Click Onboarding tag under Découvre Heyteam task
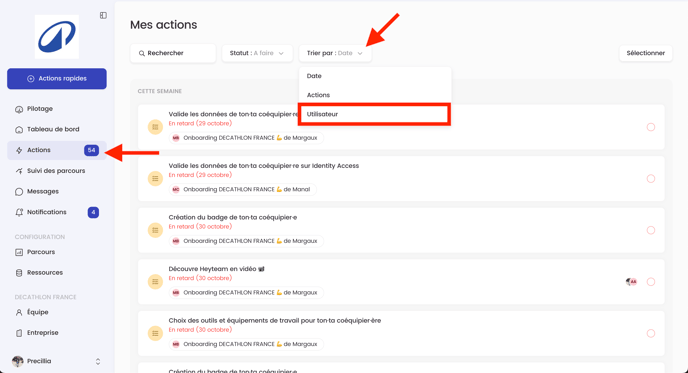688x373 pixels. point(246,293)
